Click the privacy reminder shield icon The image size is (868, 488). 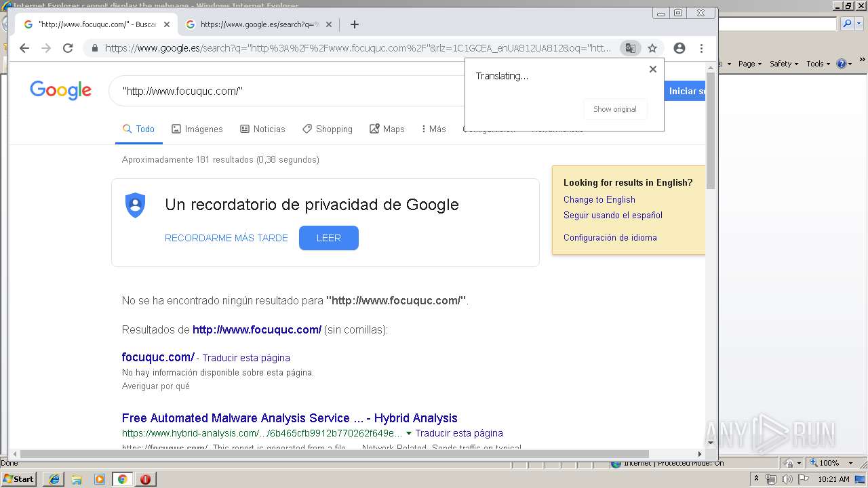(x=136, y=205)
